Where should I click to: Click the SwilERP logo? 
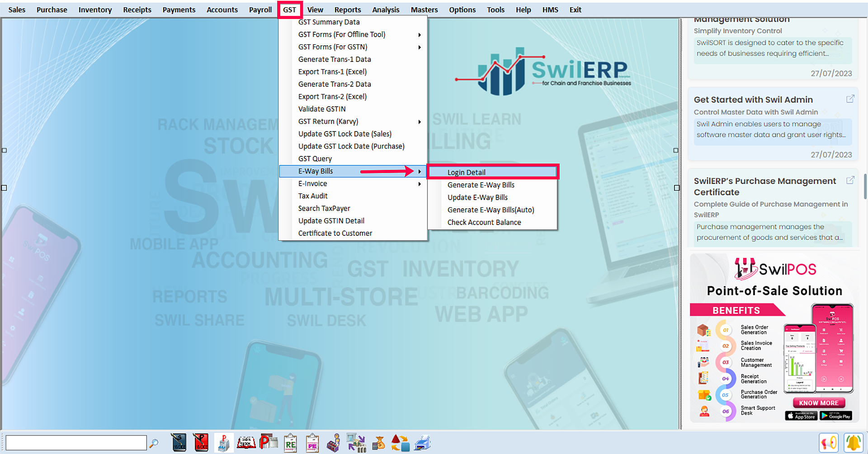[543, 72]
